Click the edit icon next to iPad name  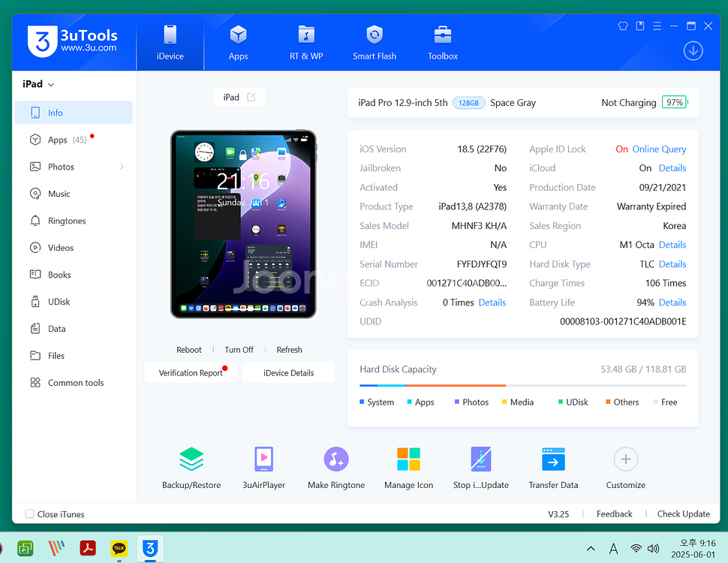(x=251, y=97)
